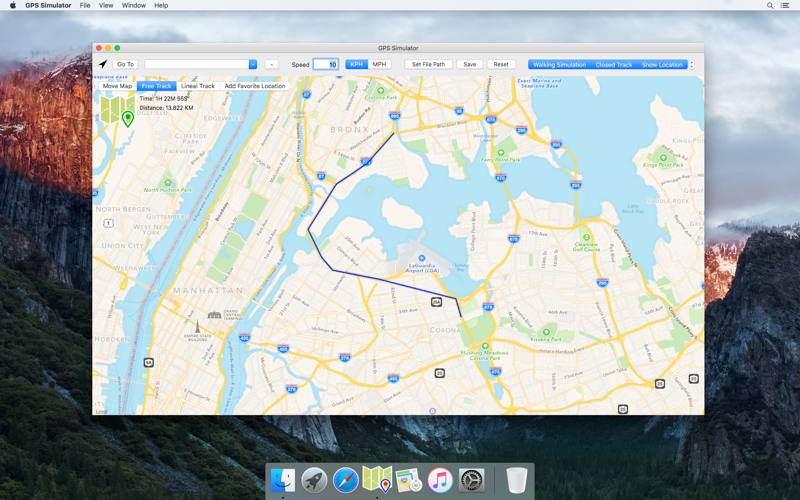Click the Empire State Building icon
This screenshot has width=800, height=500.
click(197, 327)
